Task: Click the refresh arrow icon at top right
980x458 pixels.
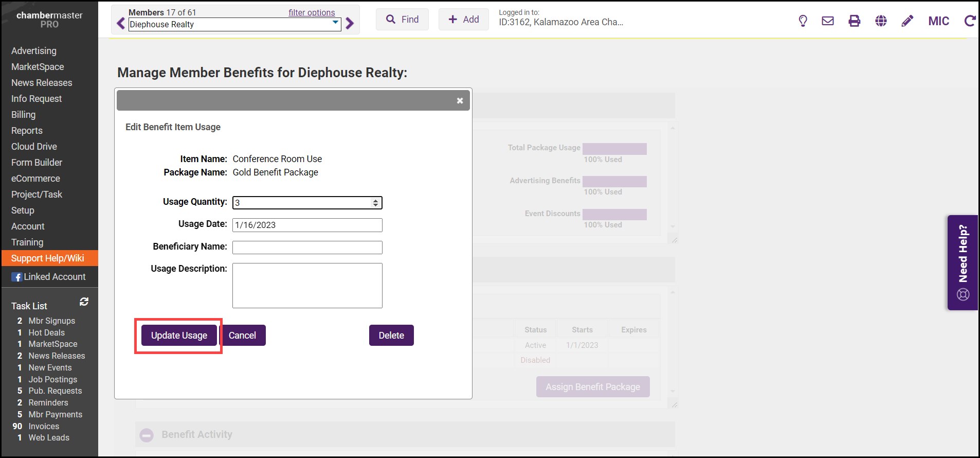Action: (970, 21)
